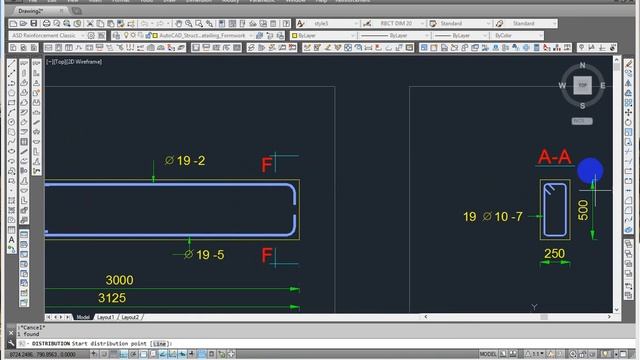Open the Help question mark icon
Viewport: 640px width, 360px height.
287,24
